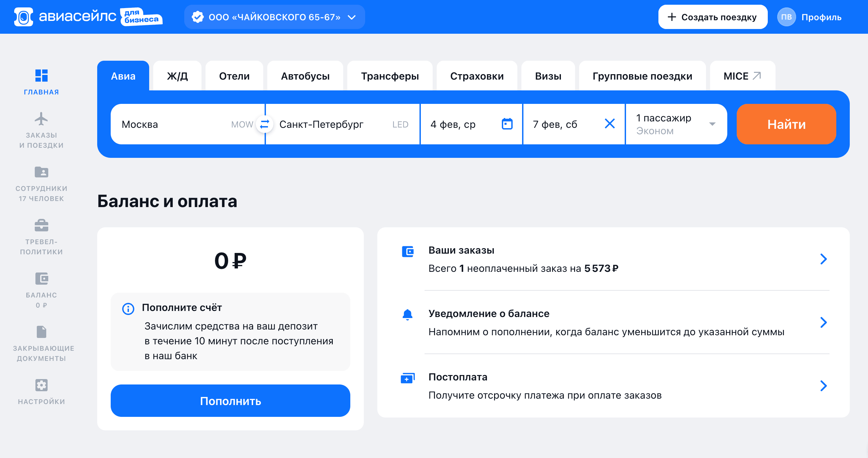
Task: Click the Санкт-Петербург destination field
Action: (x=343, y=124)
